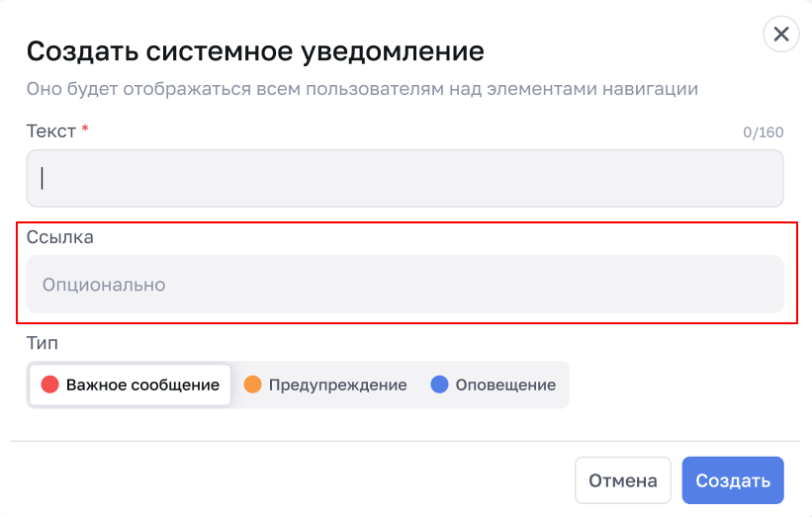
Task: Pick the Оповещение type label
Action: 505,385
